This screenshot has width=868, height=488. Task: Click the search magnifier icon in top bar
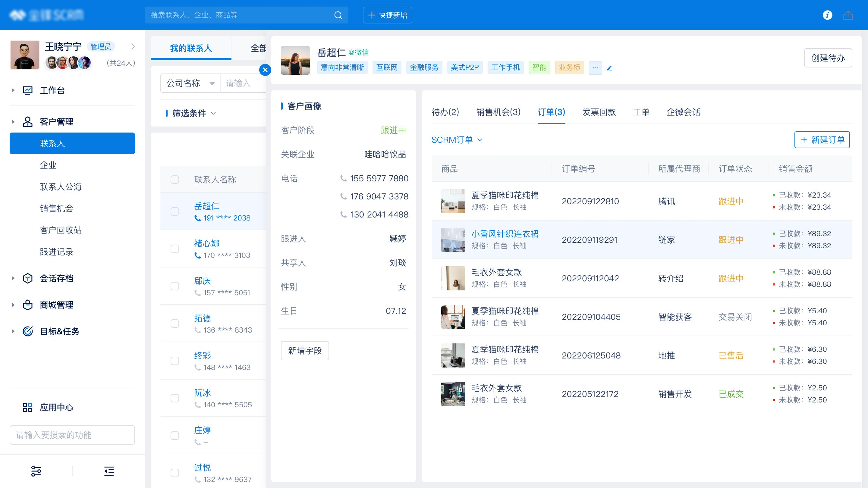point(338,15)
